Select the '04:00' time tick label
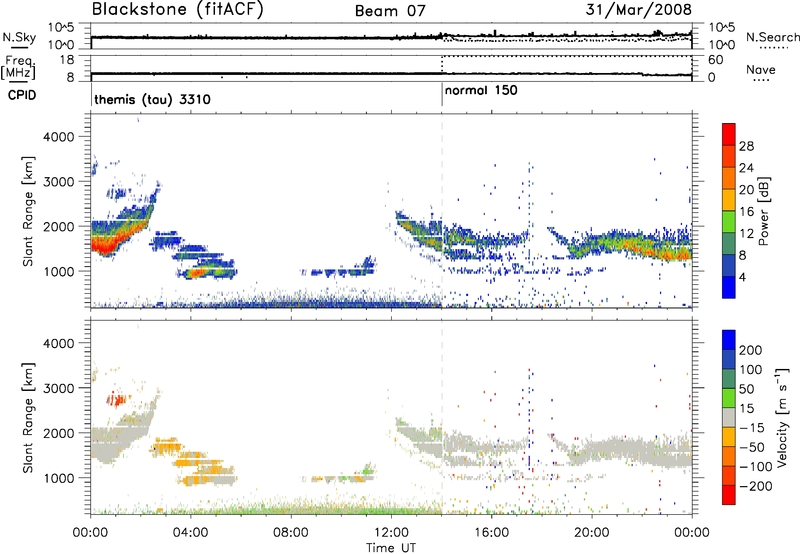Image resolution: width=800 pixels, height=554 pixels. click(x=191, y=533)
